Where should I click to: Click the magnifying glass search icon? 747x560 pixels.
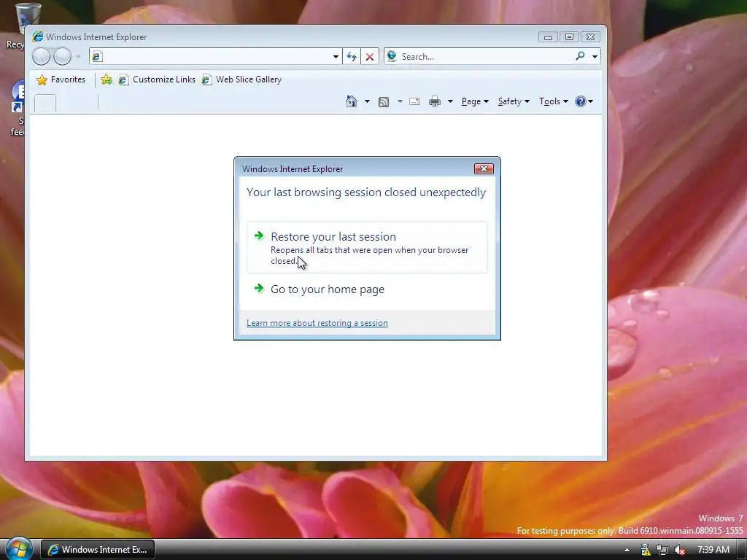pos(580,56)
